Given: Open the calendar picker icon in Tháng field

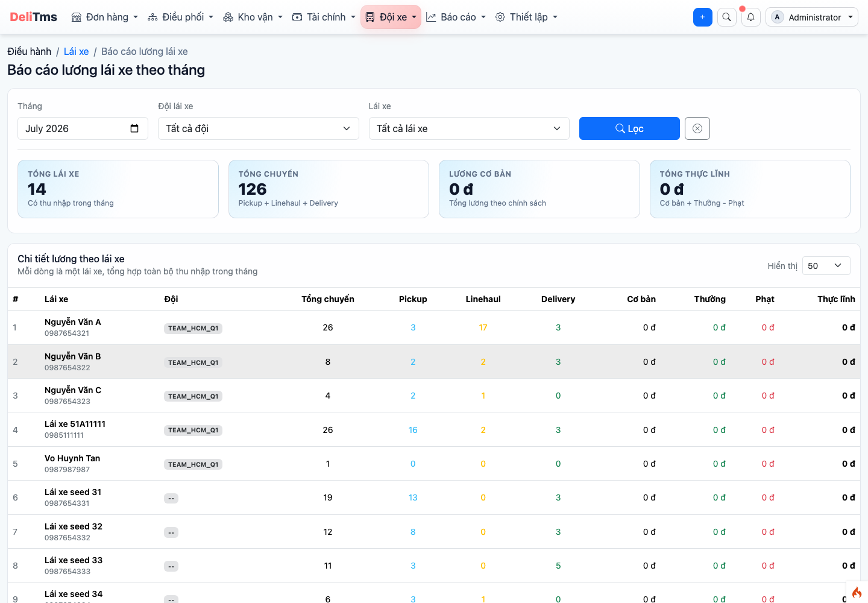Looking at the screenshot, I should (134, 128).
